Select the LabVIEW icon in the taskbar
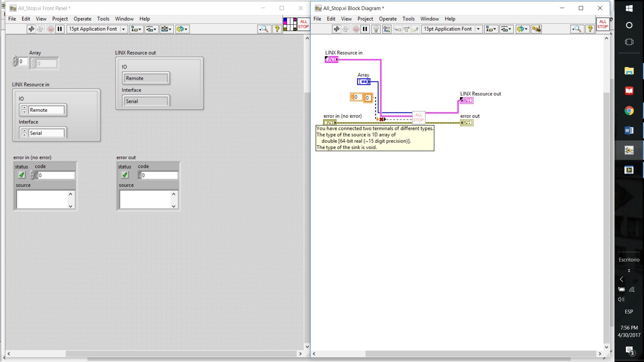The height and width of the screenshot is (362, 644). (x=629, y=150)
